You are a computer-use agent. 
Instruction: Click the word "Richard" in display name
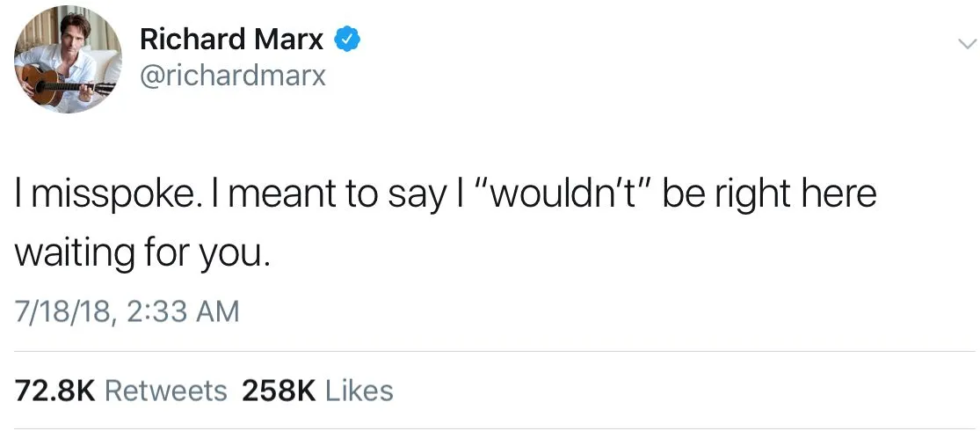pos(192,40)
